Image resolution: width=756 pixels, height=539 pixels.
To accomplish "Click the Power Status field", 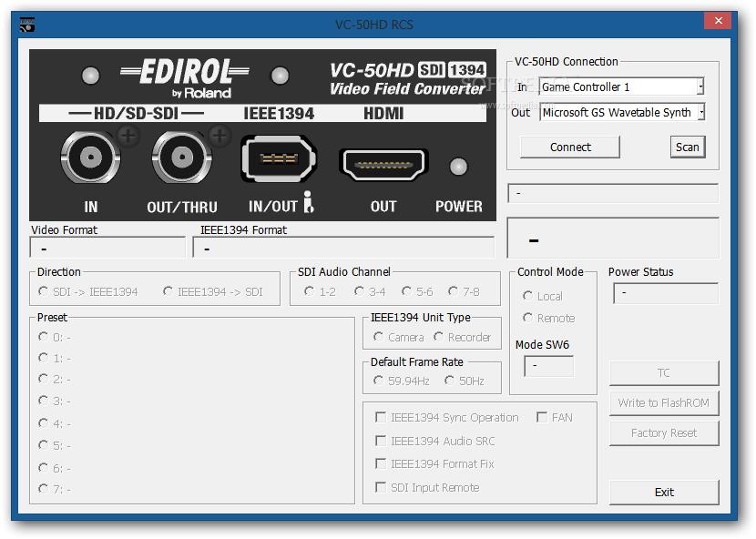I will (x=666, y=293).
